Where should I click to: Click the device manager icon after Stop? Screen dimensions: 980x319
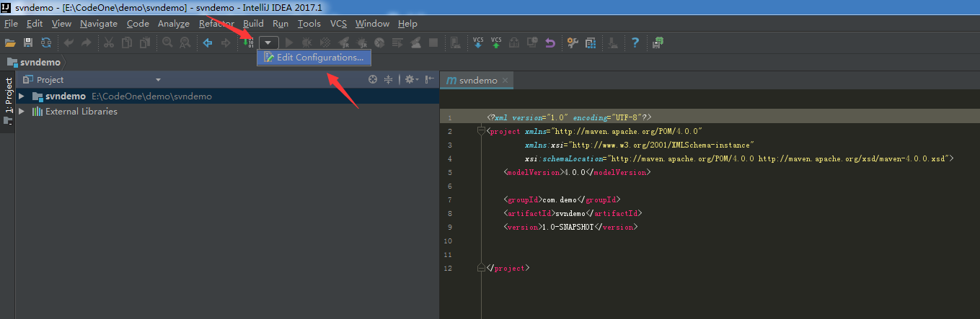tap(455, 42)
